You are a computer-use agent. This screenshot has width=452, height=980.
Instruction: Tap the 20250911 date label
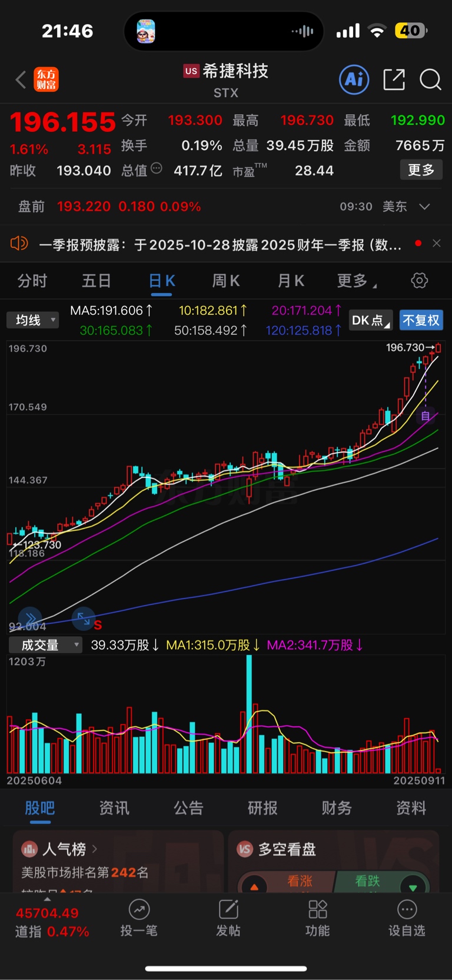point(419,780)
